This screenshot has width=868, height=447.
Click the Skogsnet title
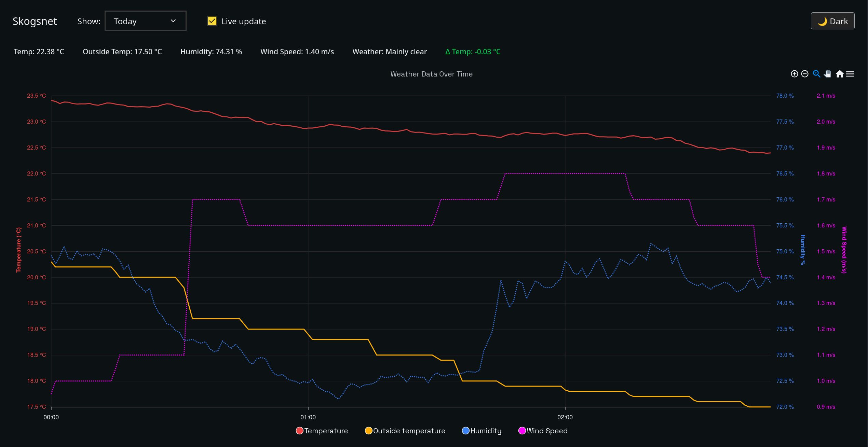(35, 21)
